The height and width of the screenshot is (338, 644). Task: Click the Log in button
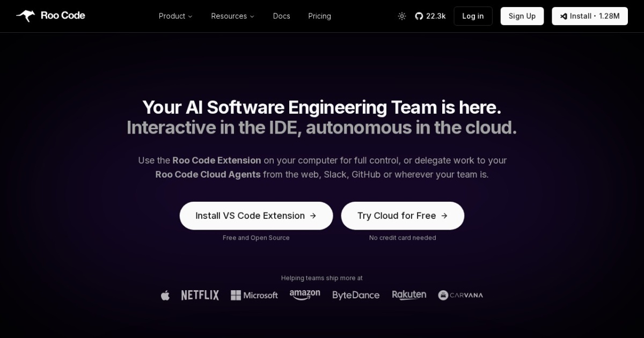(473, 16)
